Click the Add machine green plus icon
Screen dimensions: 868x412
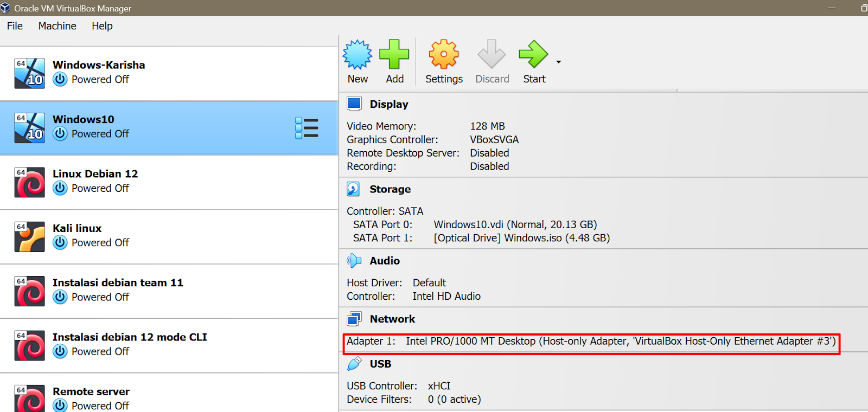click(x=394, y=54)
